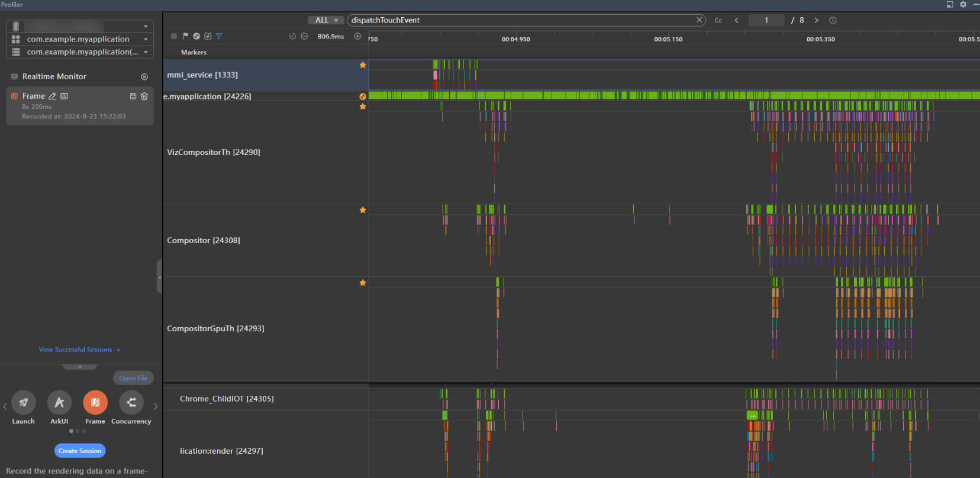Open the device selector dropdown
The height and width of the screenshot is (478, 980).
(80, 26)
